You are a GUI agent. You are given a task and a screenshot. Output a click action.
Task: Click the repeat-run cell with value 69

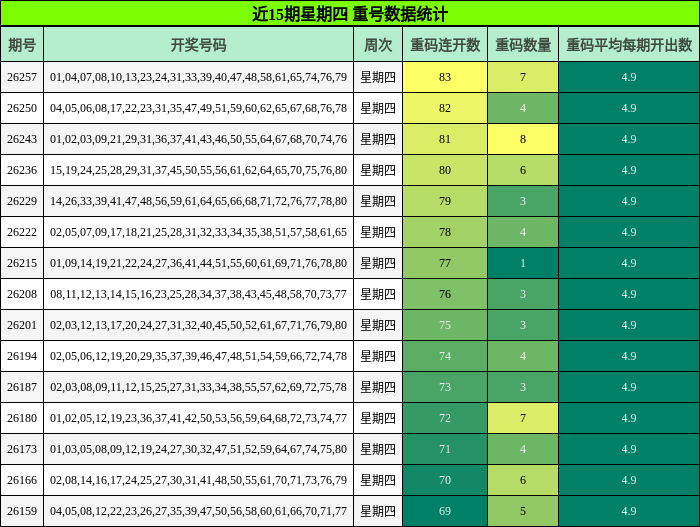coord(445,511)
